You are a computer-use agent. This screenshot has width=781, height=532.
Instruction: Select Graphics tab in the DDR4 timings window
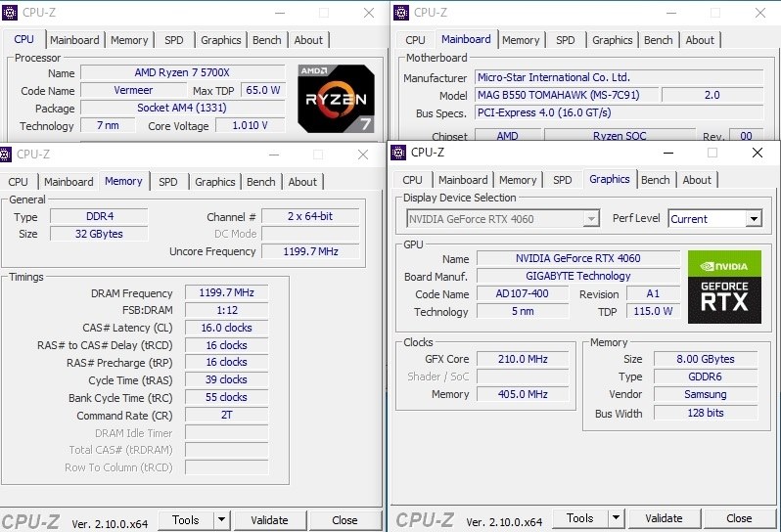pos(214,182)
